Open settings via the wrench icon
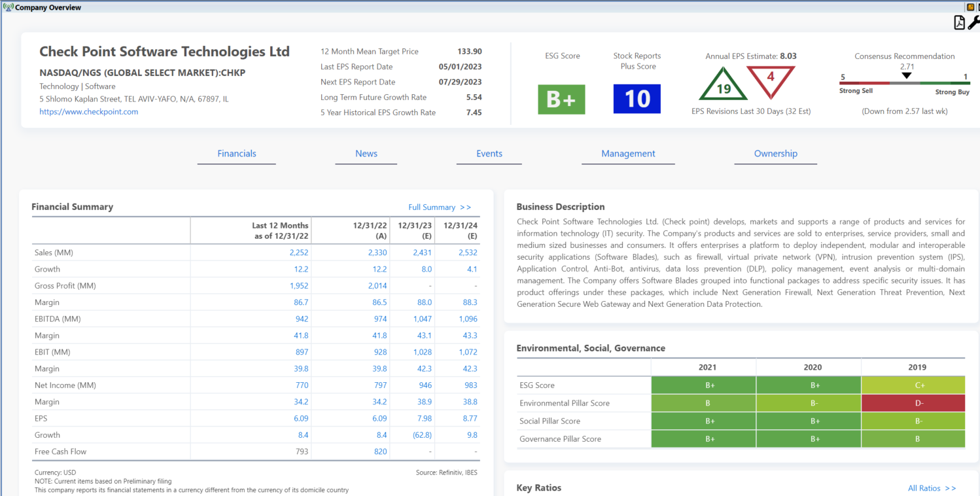 [x=973, y=22]
